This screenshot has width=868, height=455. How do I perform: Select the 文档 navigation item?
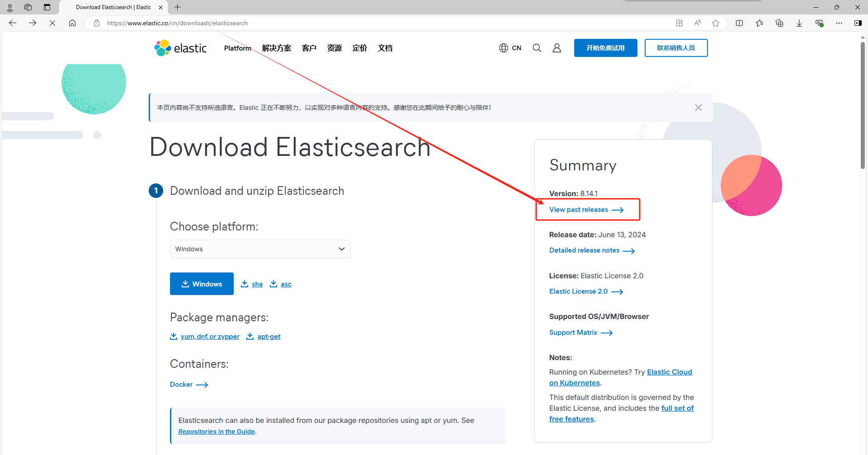[x=385, y=48]
